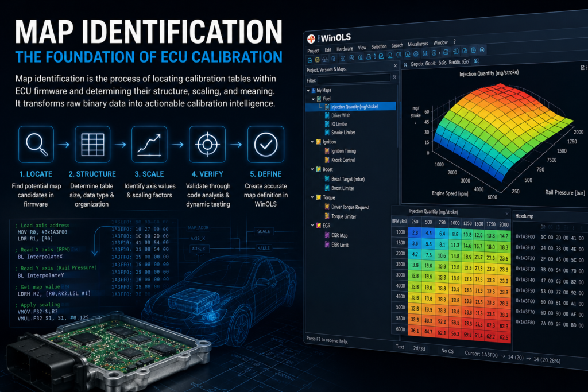Click the table grid icon above 2. STRUCTURE
This screenshot has height=392, width=588.
92,144
